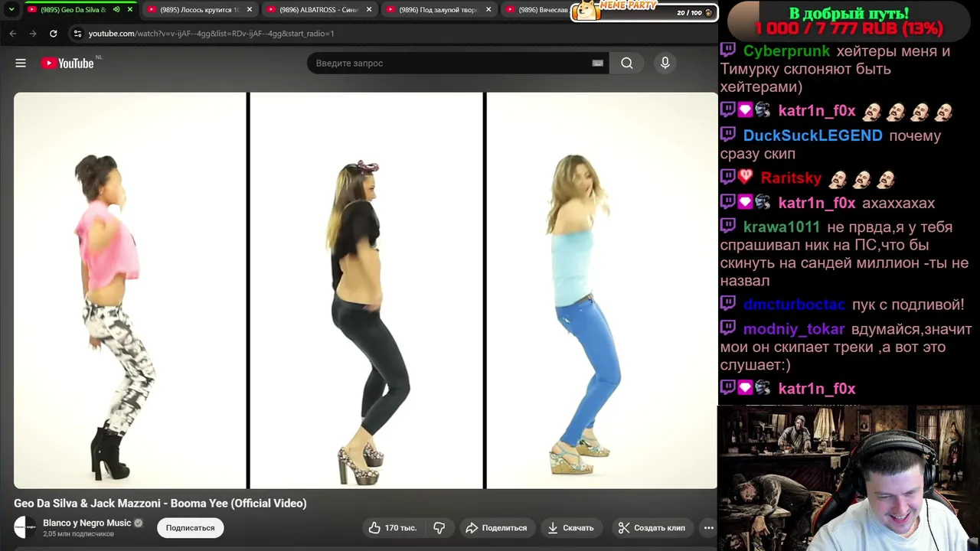This screenshot has height=551, width=980.
Task: Click the Meme Party doge widget
Action: click(644, 11)
